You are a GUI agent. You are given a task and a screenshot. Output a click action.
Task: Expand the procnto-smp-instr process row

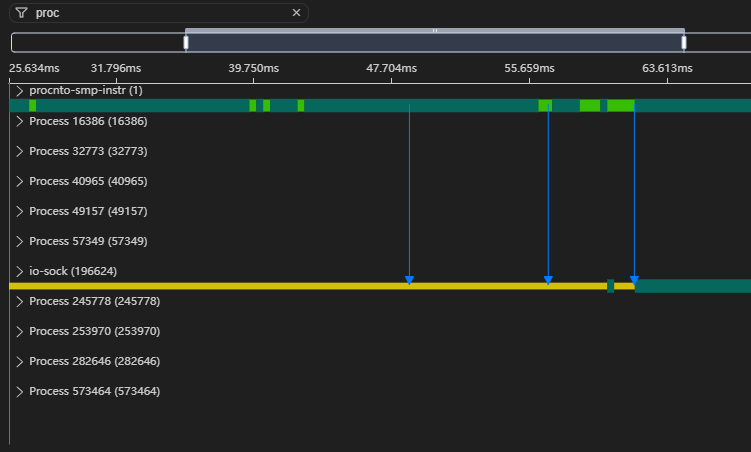coord(20,91)
